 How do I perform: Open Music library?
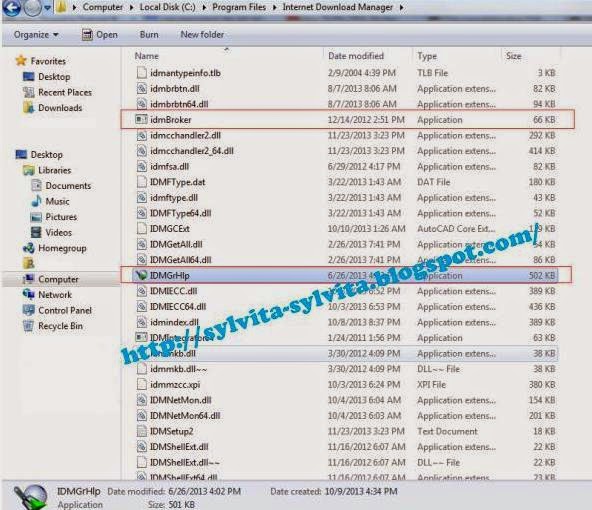pyautogui.click(x=57, y=201)
